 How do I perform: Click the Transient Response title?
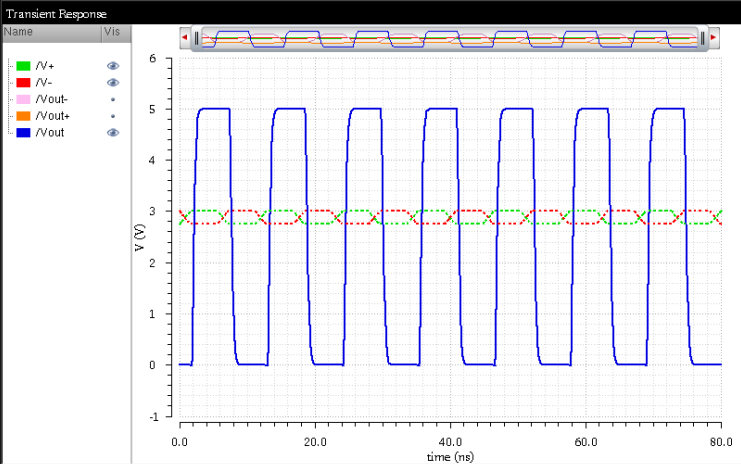coord(56,14)
